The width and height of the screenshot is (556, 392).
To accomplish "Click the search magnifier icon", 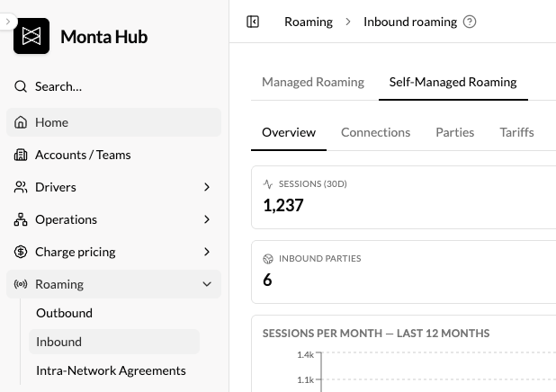I will click(21, 86).
